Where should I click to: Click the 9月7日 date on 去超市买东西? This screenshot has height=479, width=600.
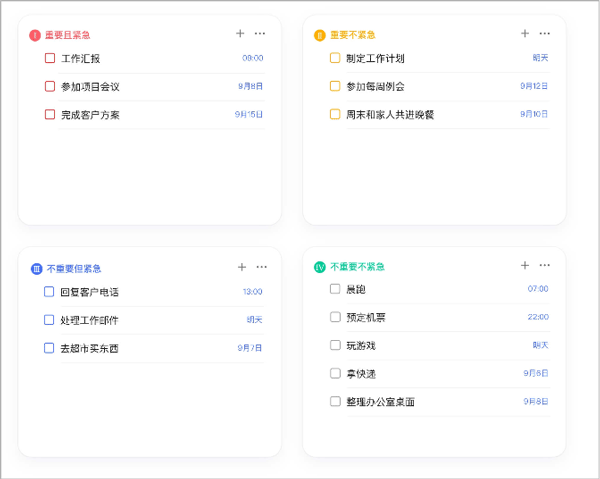coord(250,348)
